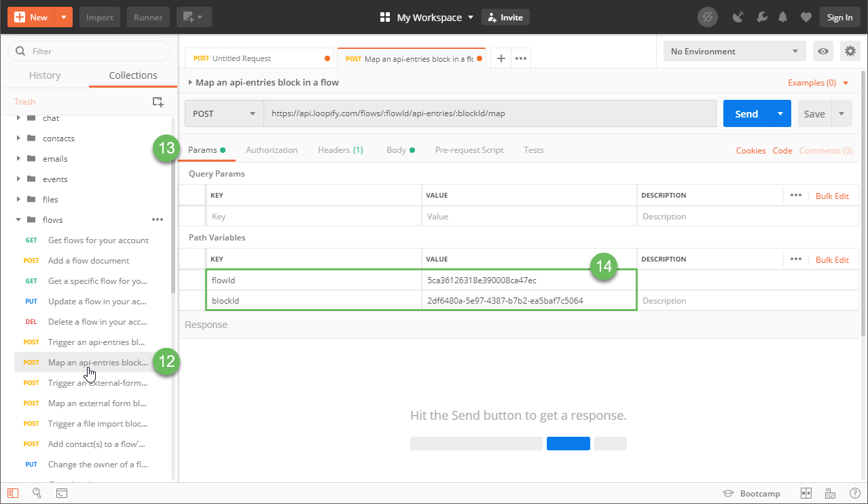Click the environment quick look eye icon
Viewport: 868px width, 504px height.
(823, 51)
